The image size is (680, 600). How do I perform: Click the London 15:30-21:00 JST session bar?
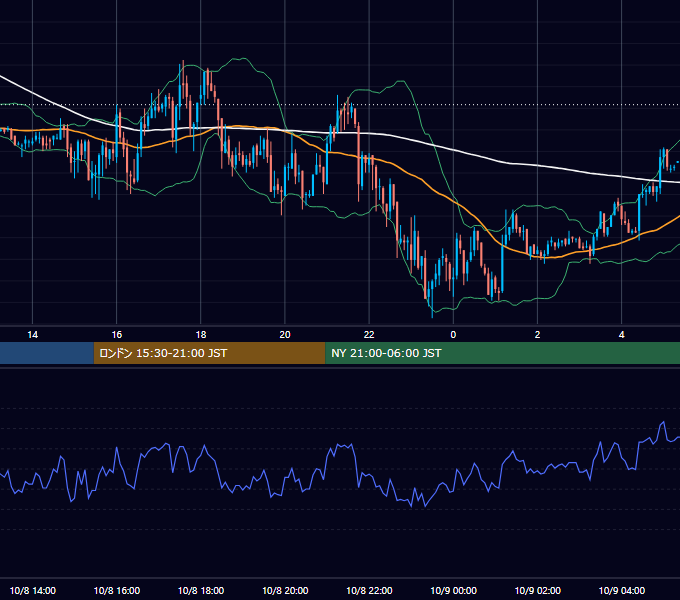(209, 353)
